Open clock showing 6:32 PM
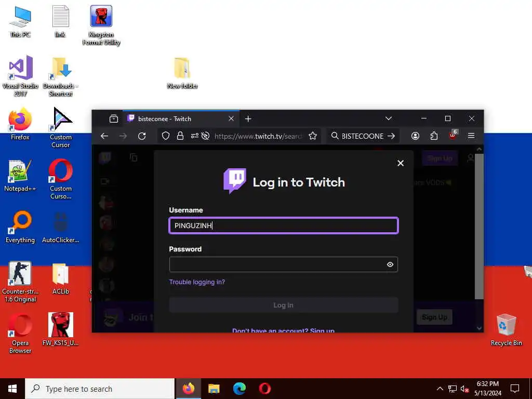 [x=487, y=389]
